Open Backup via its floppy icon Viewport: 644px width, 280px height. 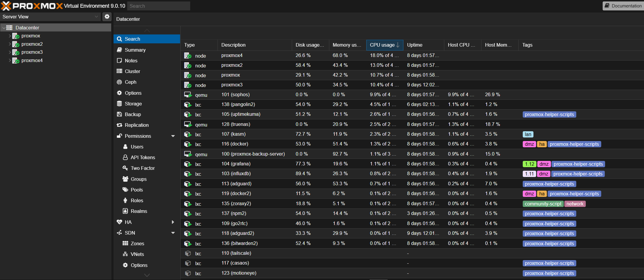119,114
